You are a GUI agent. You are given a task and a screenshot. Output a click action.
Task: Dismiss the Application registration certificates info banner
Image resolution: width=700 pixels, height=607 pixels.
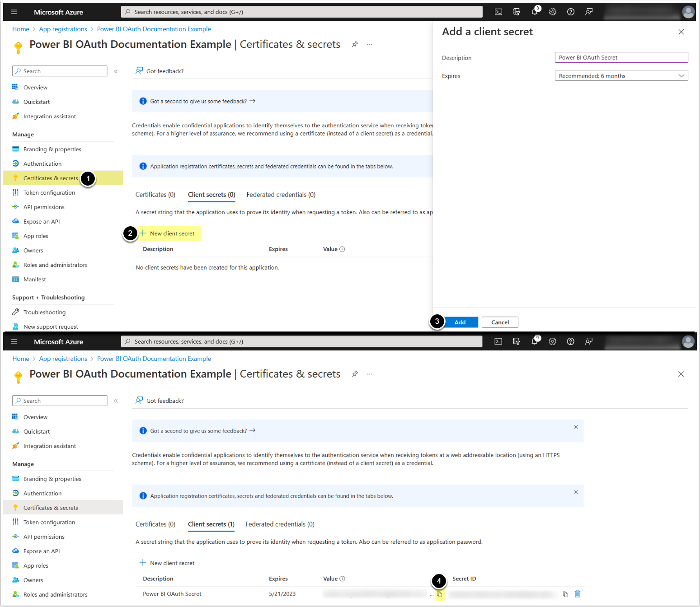576,492
